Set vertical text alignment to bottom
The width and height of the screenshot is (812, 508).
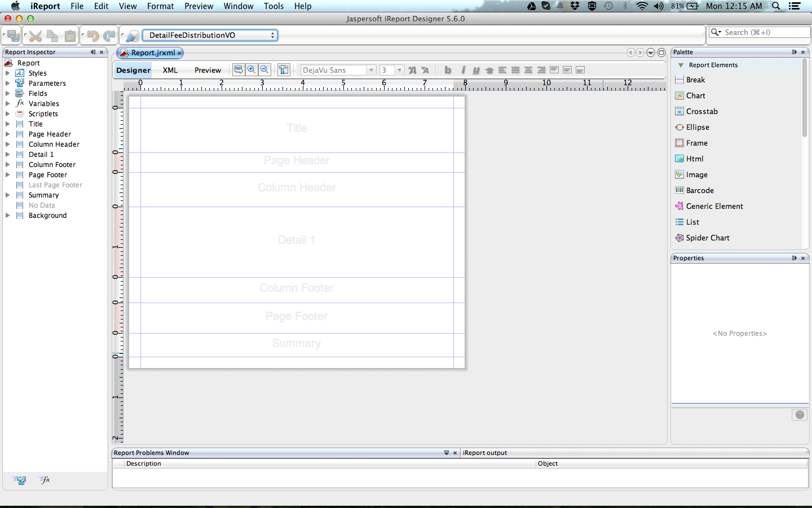tap(580, 70)
